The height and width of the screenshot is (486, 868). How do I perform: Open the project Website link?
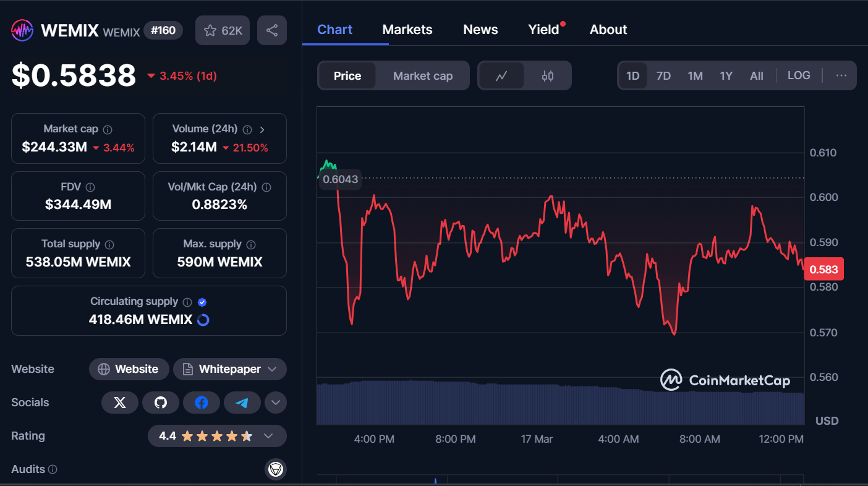129,369
